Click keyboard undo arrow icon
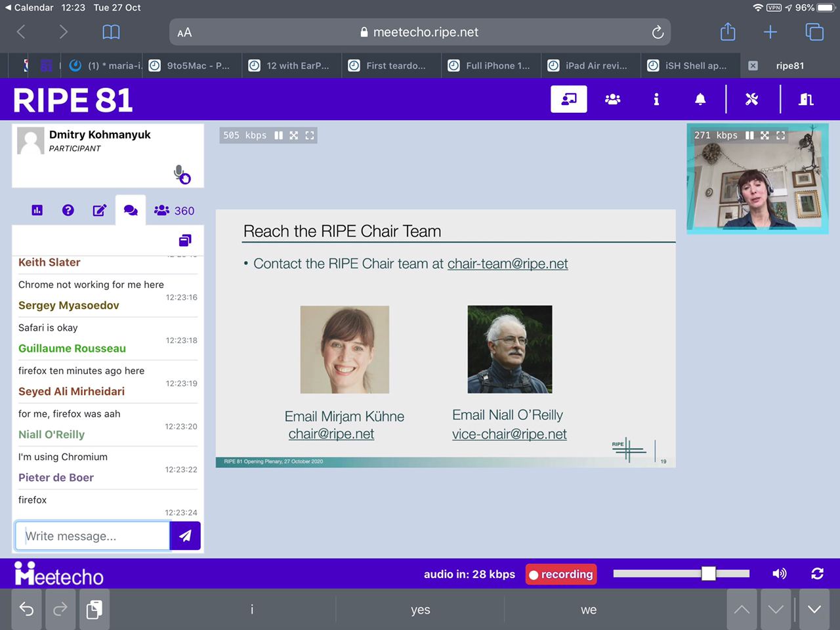The width and height of the screenshot is (840, 630). [26, 609]
